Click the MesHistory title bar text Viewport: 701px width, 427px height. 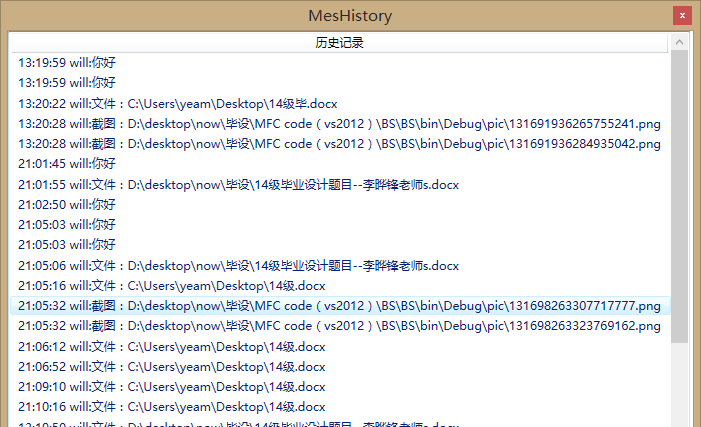click(x=350, y=15)
